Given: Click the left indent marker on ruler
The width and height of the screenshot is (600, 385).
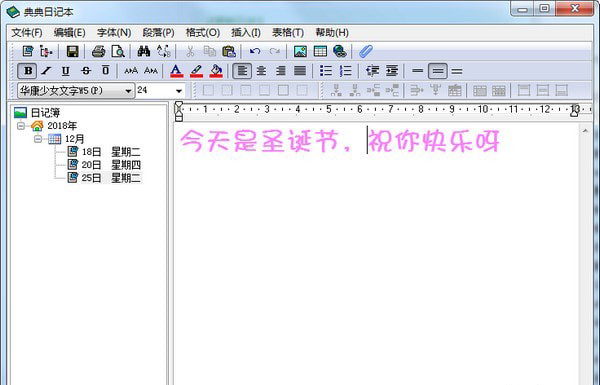Looking at the screenshot, I should coord(179,118).
